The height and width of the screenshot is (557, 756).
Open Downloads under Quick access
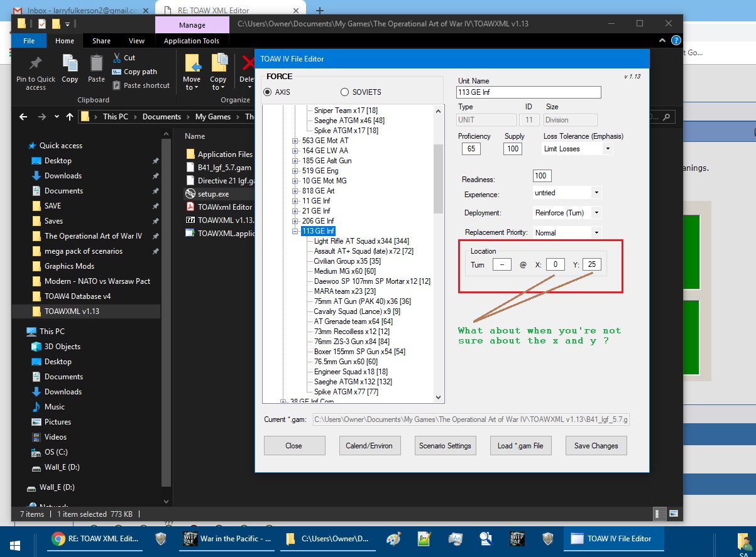click(63, 176)
